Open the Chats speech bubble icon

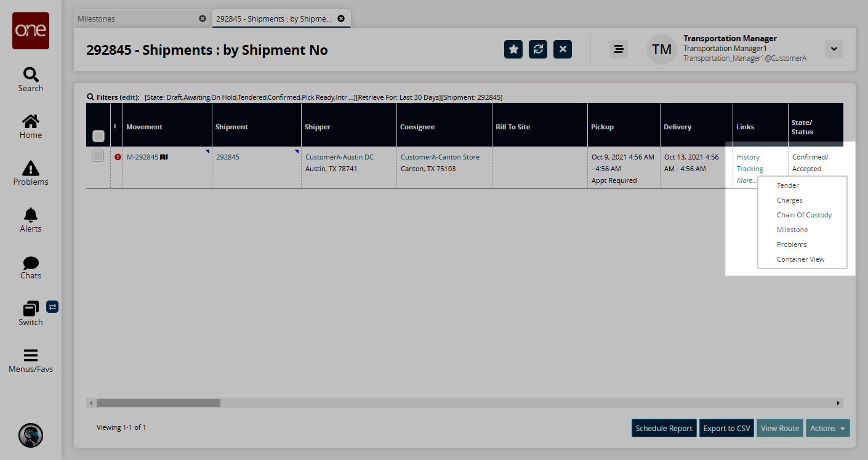coord(31,262)
